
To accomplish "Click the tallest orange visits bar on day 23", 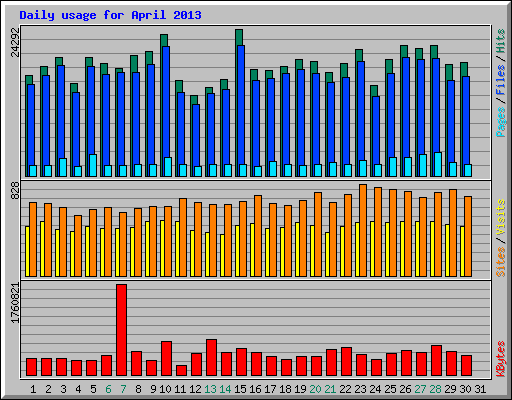I will tap(363, 230).
